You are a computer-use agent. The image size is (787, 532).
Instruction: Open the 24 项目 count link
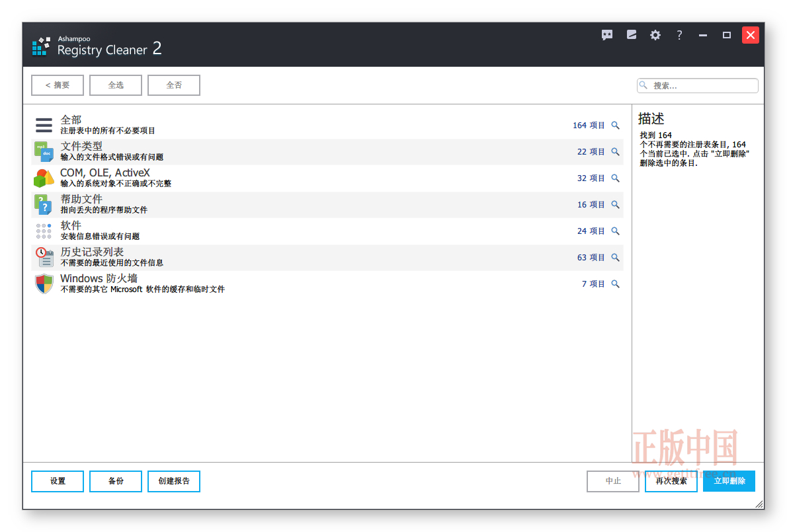coord(591,231)
